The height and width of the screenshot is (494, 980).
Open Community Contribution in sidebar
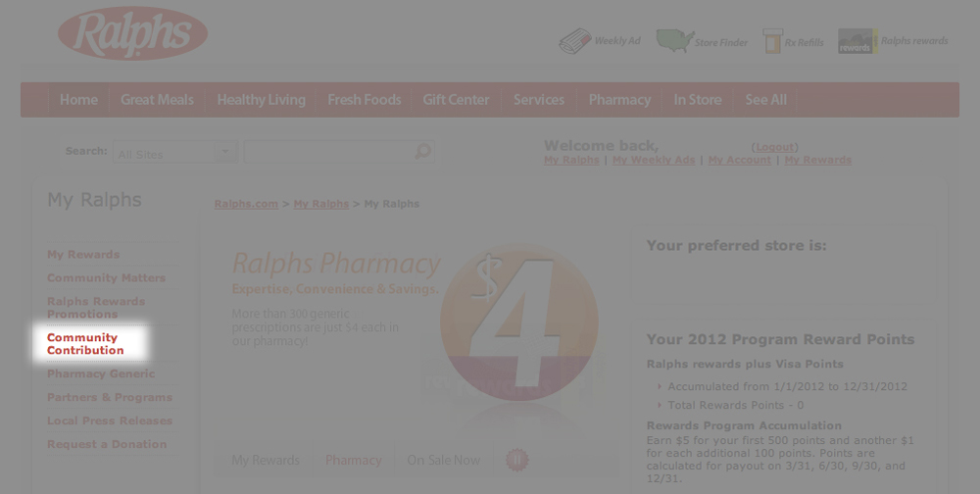(x=85, y=344)
